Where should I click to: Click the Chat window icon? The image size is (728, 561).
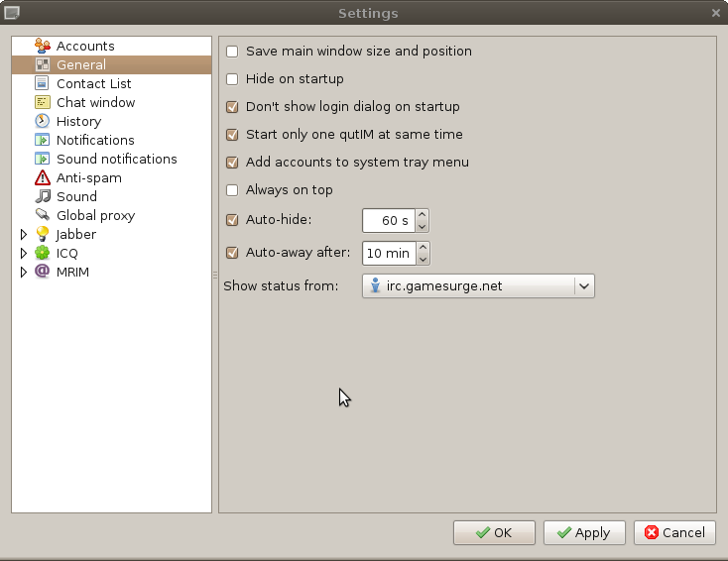click(43, 102)
